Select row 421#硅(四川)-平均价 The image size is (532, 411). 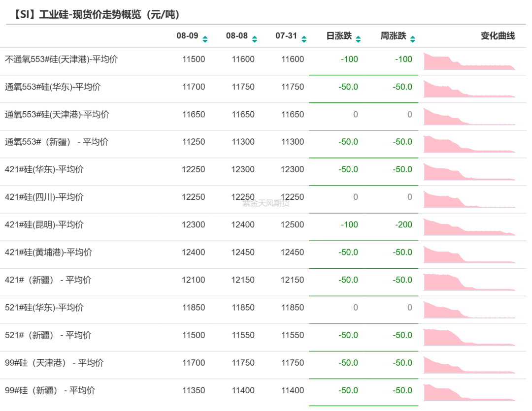tap(263, 199)
